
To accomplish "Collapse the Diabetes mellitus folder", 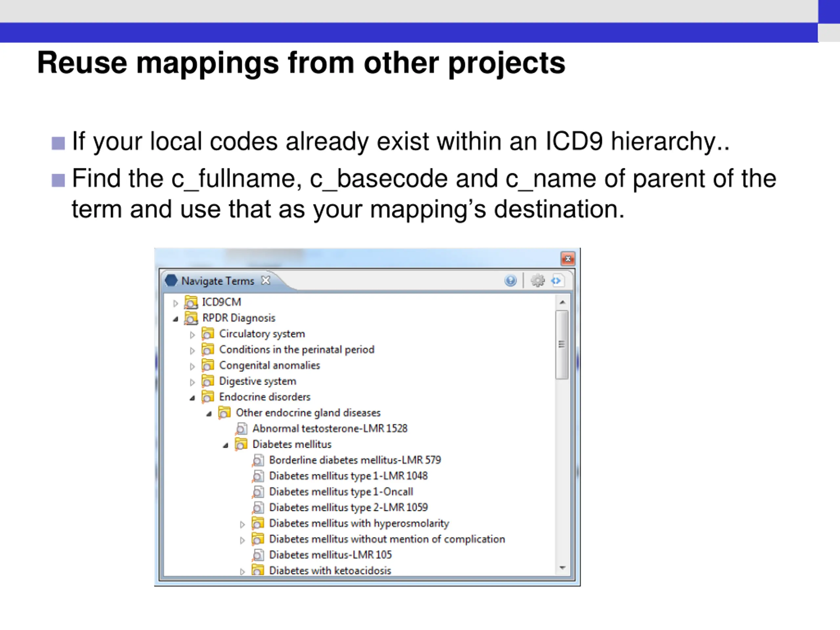I will pos(225,446).
